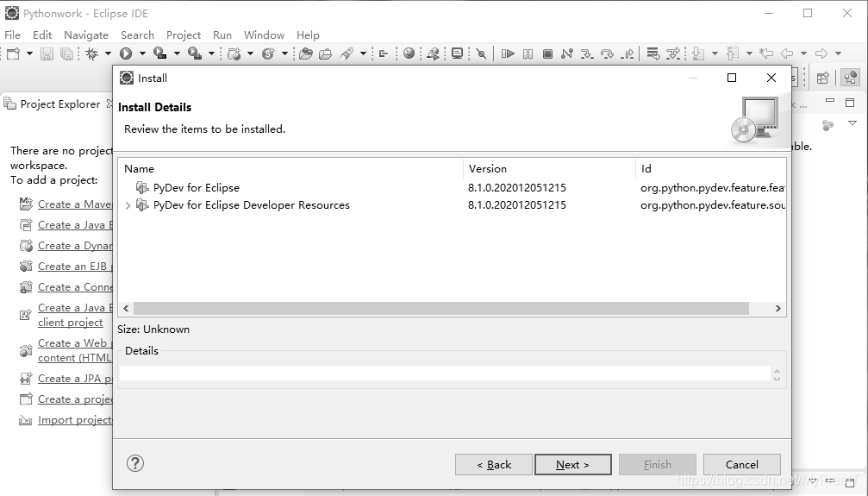The height and width of the screenshot is (496, 868).
Task: Click the Terminate stop icon
Action: (x=547, y=53)
